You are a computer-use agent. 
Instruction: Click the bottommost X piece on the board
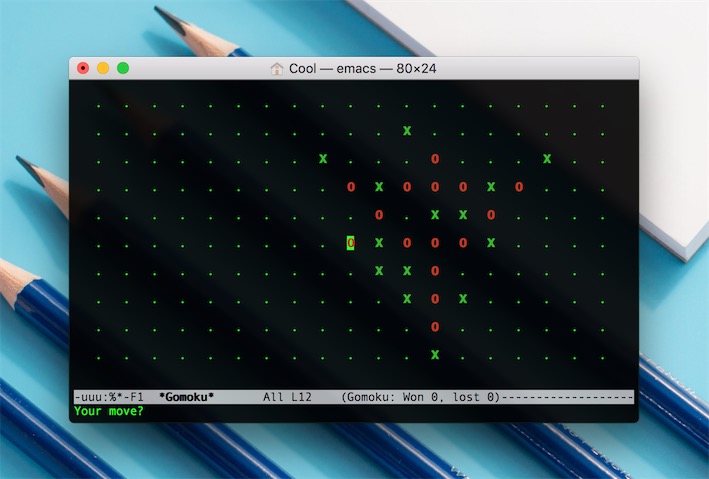click(x=435, y=355)
